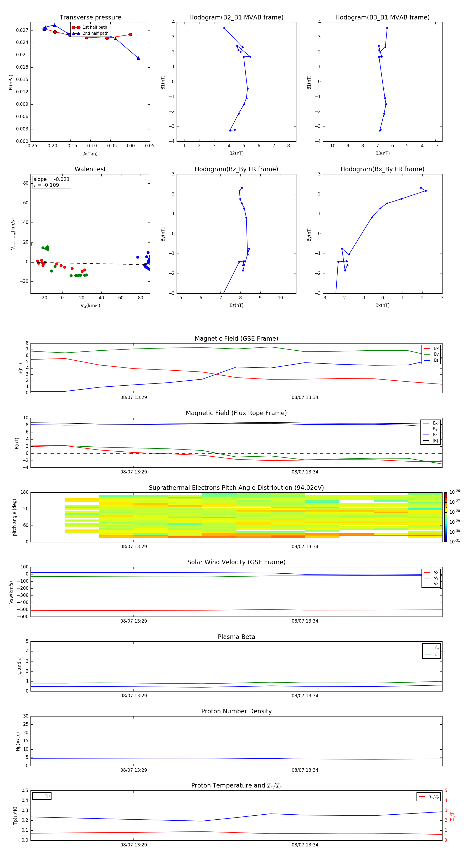Click the "Hodogram(B3_B1 MVAB frame)" title
The image size is (473, 868).
click(x=382, y=18)
